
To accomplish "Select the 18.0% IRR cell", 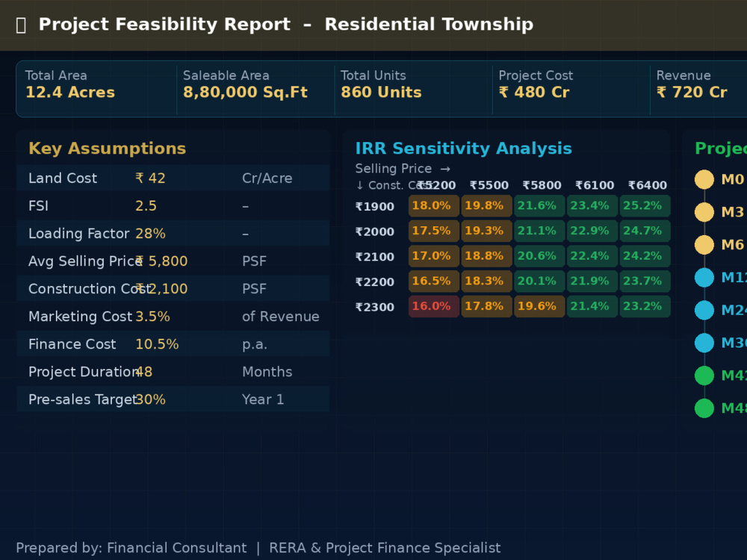I will (x=434, y=206).
